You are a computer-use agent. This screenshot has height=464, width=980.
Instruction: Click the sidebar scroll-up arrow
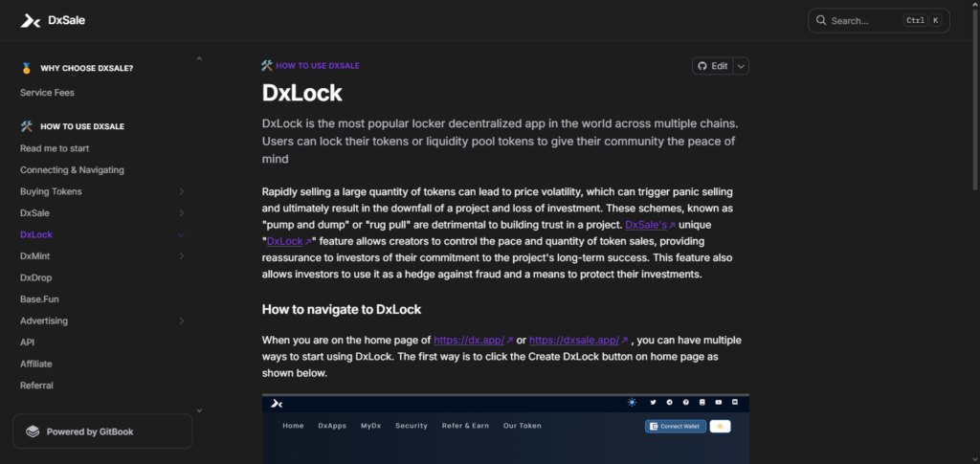click(199, 58)
